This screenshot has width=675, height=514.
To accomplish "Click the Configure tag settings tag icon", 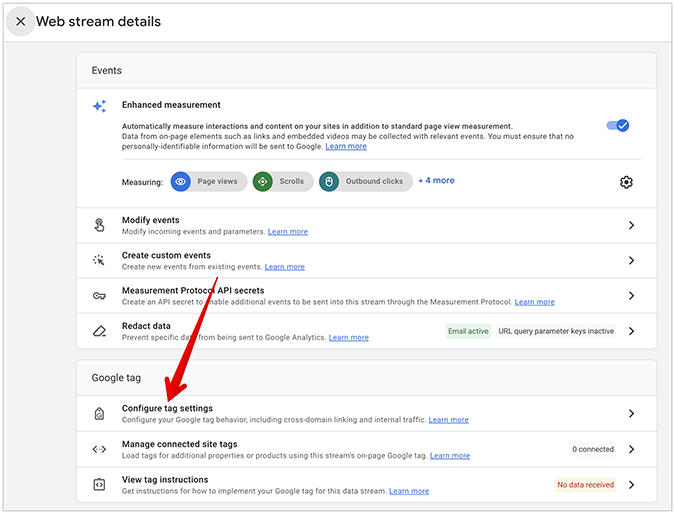I will [99, 414].
